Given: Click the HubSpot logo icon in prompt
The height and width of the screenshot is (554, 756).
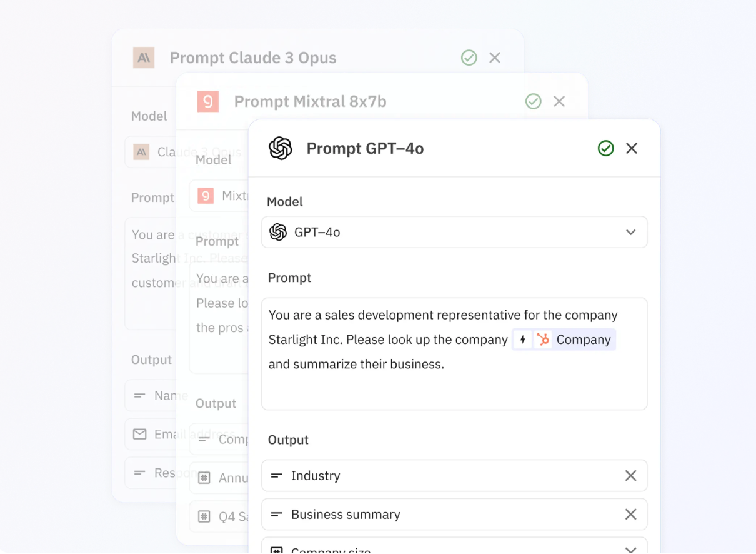Looking at the screenshot, I should (x=543, y=340).
